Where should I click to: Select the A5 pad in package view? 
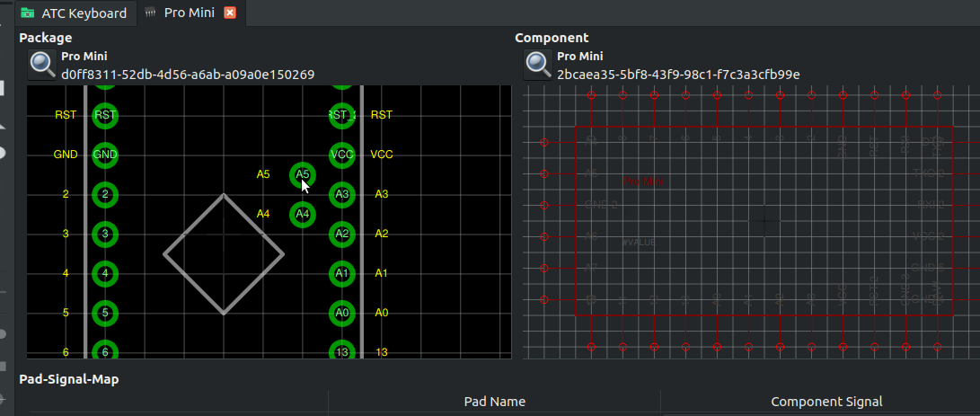(303, 174)
